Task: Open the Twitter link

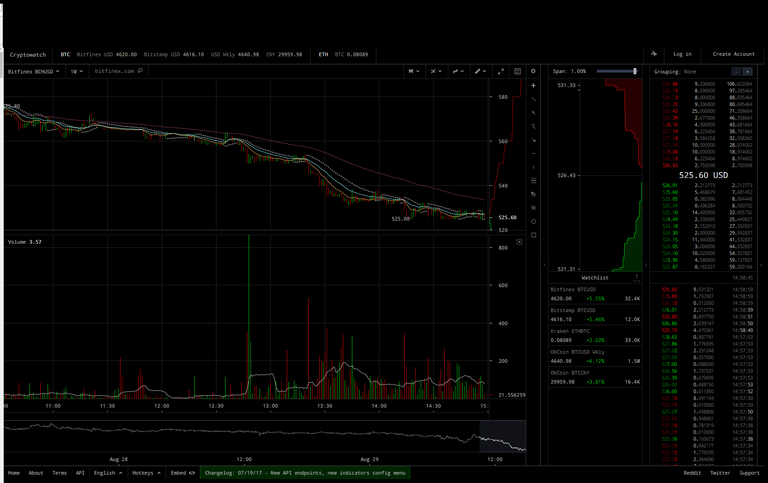Action: click(720, 473)
